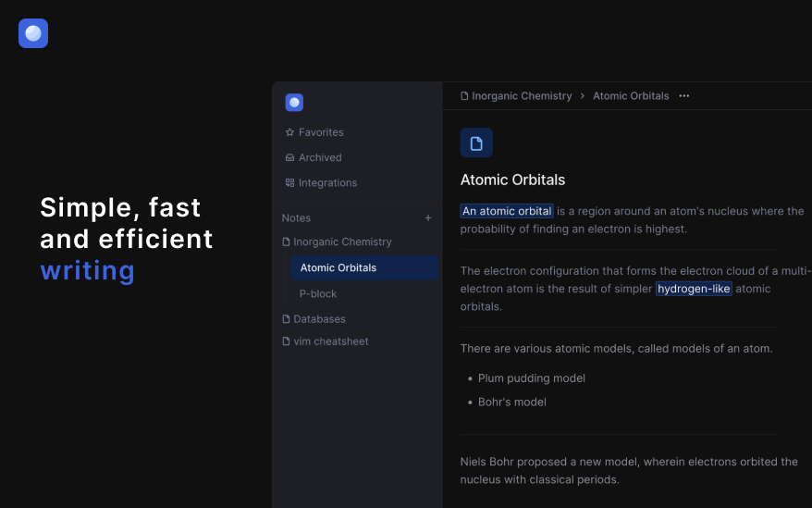
Task: Click the Integrations grid icon
Action: click(289, 182)
